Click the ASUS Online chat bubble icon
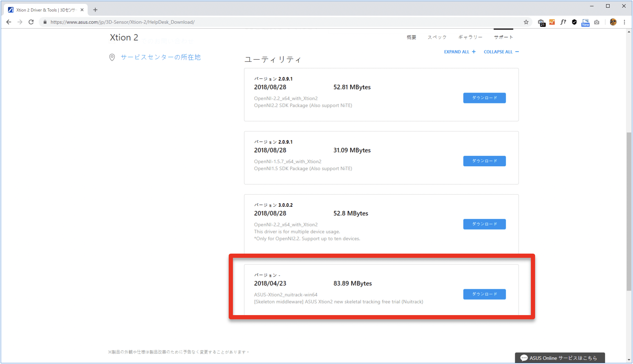The width and height of the screenshot is (633, 364). (x=524, y=358)
